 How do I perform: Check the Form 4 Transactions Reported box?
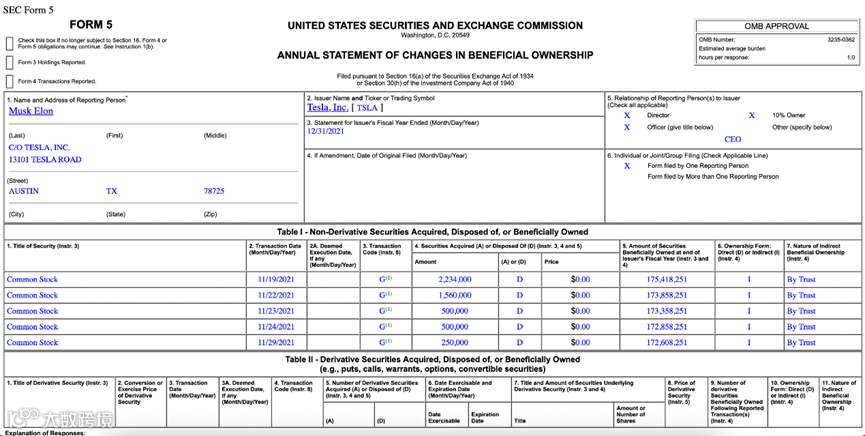pyautogui.click(x=9, y=81)
